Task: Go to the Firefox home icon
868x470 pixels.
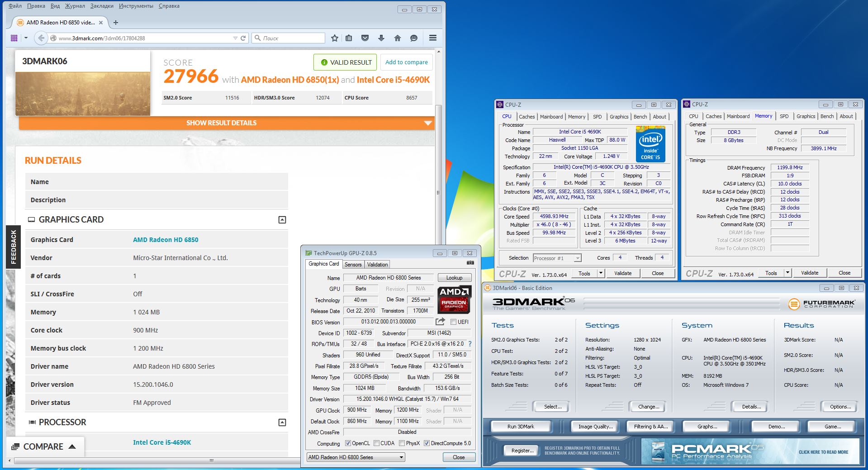Action: (397, 38)
